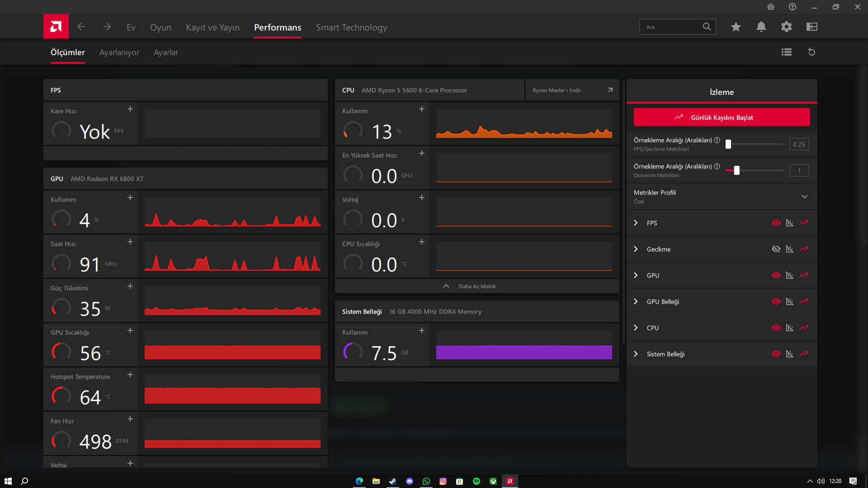Expand the GPU Belleği section
The height and width of the screenshot is (488, 868).
click(x=636, y=301)
